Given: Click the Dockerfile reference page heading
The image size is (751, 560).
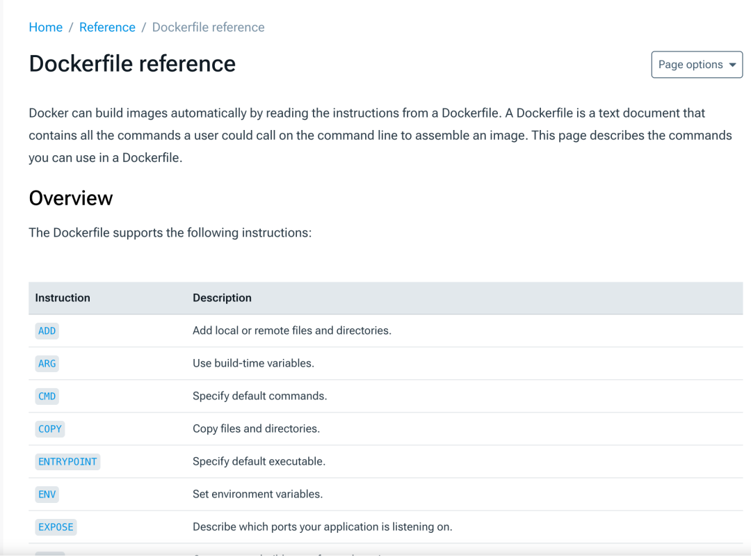Looking at the screenshot, I should click(x=132, y=64).
